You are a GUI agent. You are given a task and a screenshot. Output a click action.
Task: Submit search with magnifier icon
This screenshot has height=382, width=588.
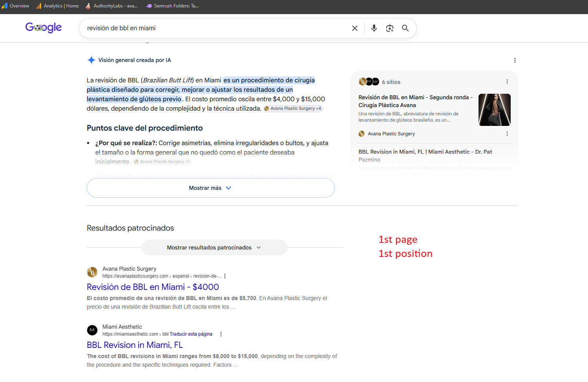tap(405, 28)
